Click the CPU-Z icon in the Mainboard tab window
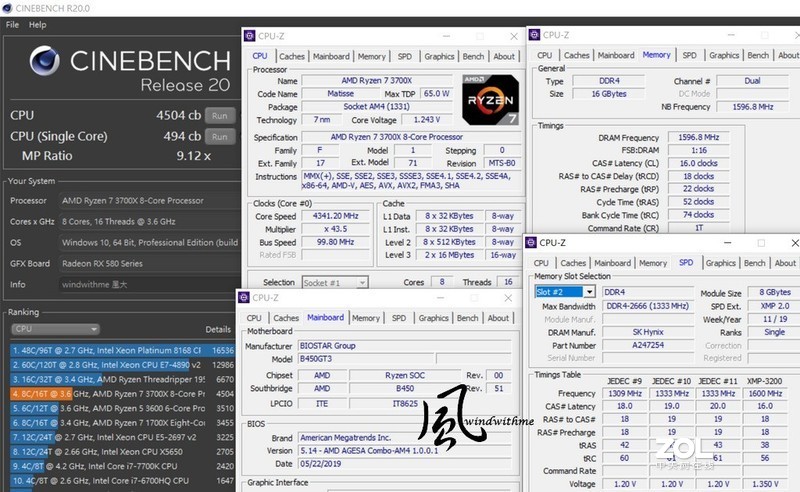This screenshot has width=800, height=492. [244, 297]
